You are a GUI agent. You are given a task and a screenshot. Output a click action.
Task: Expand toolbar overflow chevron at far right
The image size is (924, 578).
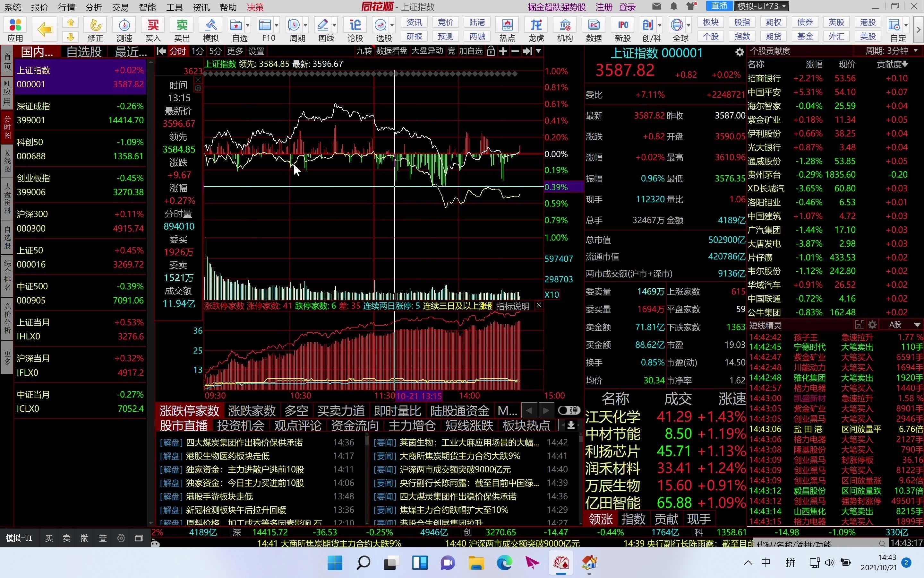(918, 30)
